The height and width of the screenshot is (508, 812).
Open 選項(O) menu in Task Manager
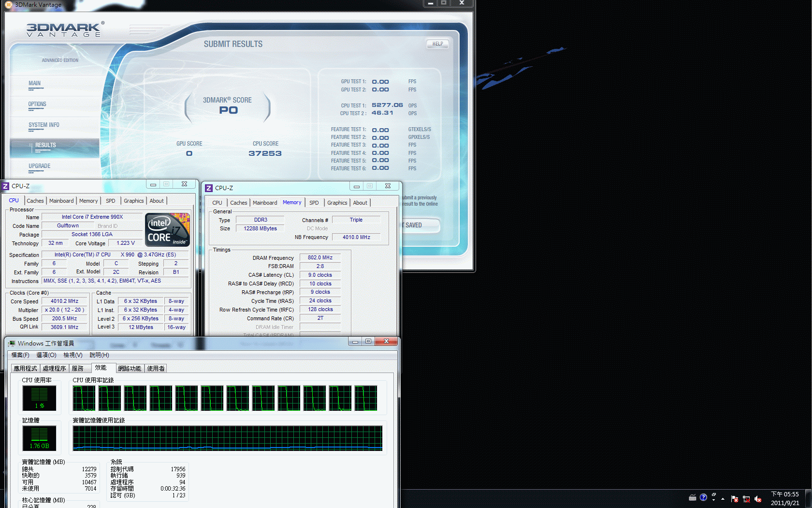pos(46,355)
